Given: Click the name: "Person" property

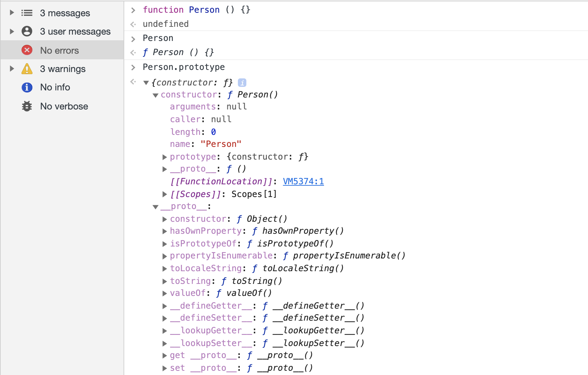Looking at the screenshot, I should tap(206, 144).
